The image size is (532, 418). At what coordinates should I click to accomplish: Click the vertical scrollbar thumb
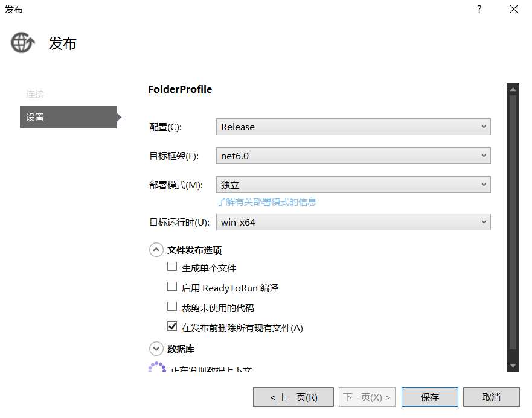coord(513,223)
